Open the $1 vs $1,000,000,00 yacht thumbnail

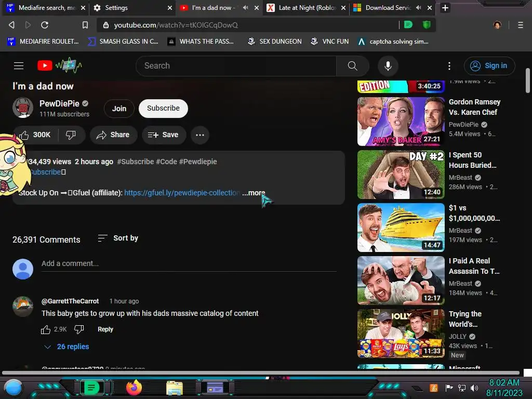[x=401, y=228]
